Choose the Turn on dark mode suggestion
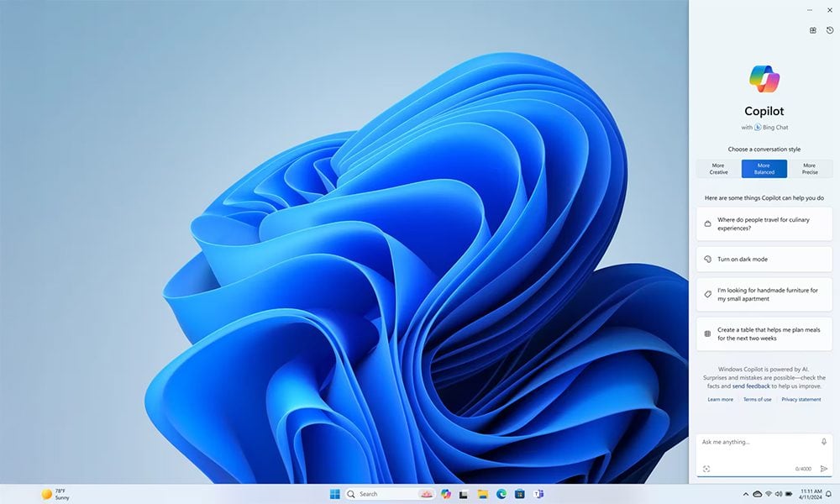This screenshot has height=504, width=840. tap(764, 260)
